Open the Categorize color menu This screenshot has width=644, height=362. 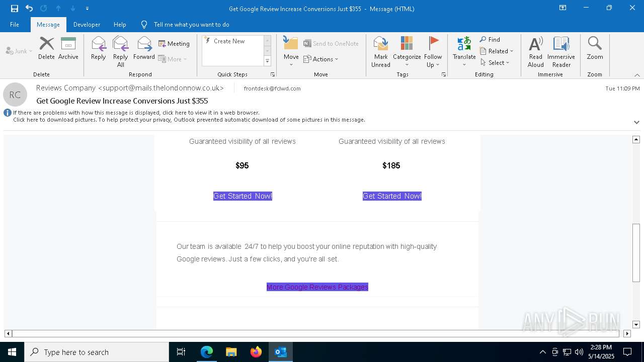407,52
